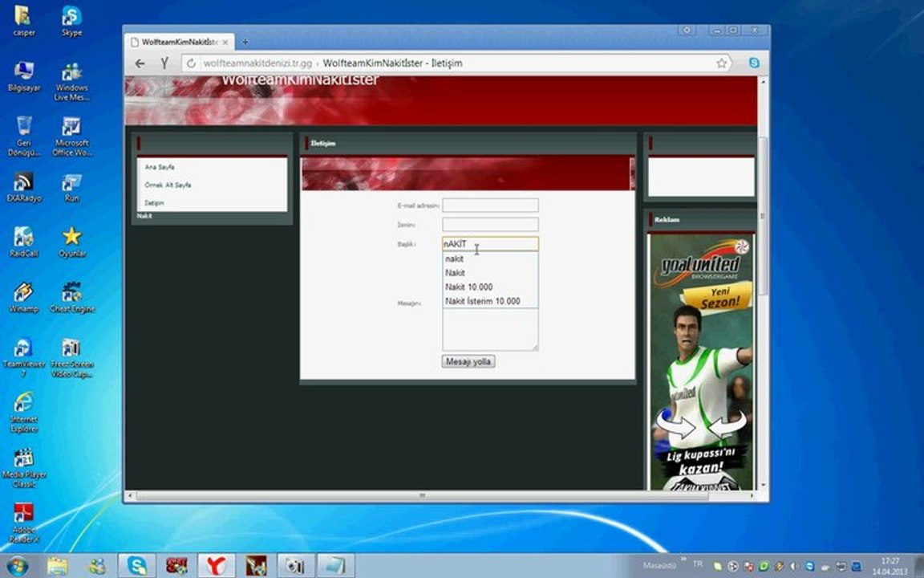Click page scrollbar down arrow

click(763, 485)
